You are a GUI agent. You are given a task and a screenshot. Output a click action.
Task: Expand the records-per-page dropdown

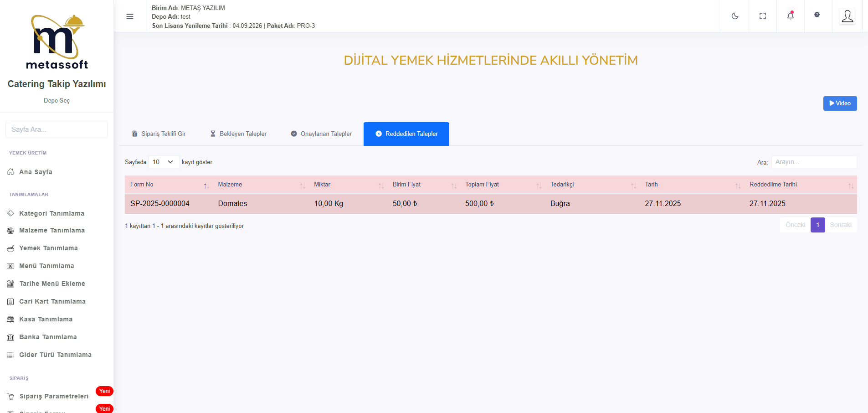click(164, 162)
